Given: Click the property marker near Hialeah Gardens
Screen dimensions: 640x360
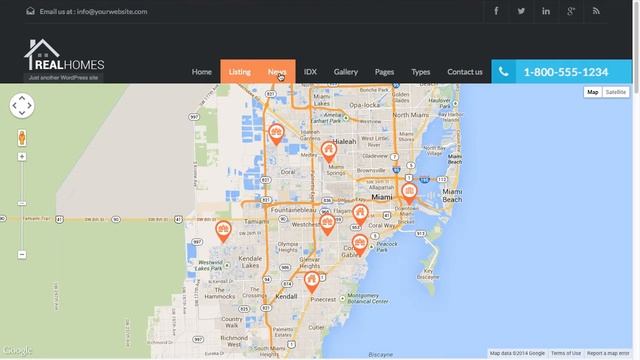Looking at the screenshot, I should click(276, 134).
